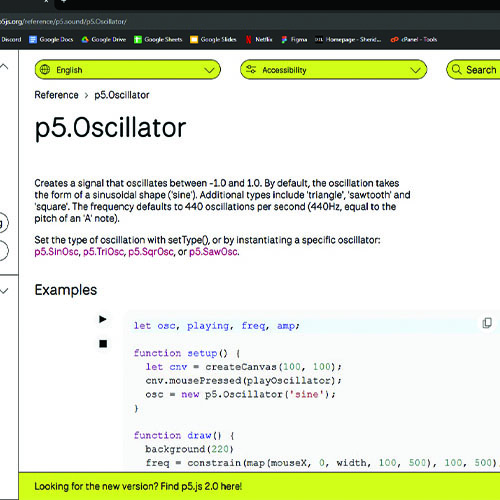Viewport: 500px width, 500px height.
Task: Open the Homepage - Sherid... bookmark
Action: [x=348, y=40]
